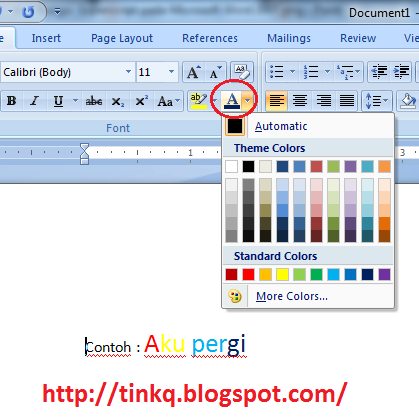Open Calibri (Body) font name dropdown

point(128,72)
